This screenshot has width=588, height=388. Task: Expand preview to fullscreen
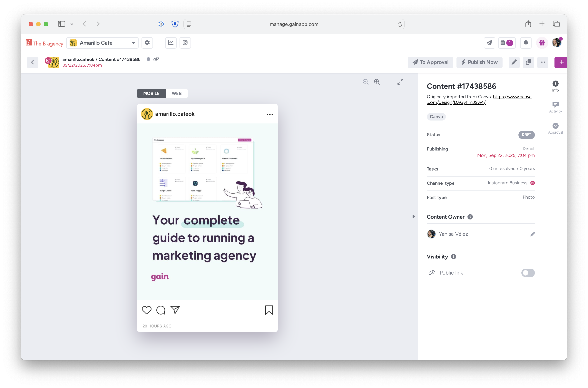(400, 82)
